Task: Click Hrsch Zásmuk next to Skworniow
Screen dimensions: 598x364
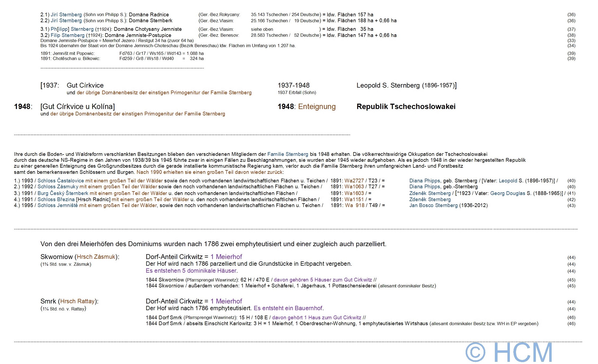Action: (x=96, y=257)
